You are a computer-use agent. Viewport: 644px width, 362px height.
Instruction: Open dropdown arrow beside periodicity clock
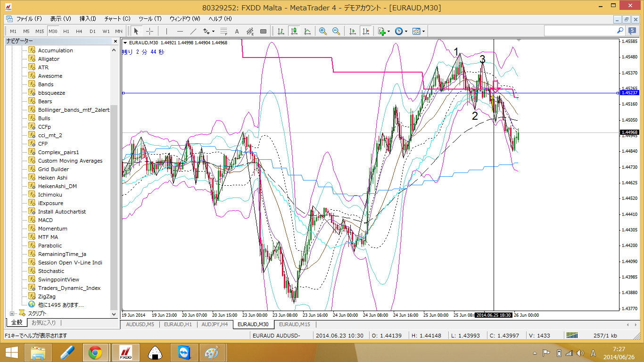pos(406,31)
